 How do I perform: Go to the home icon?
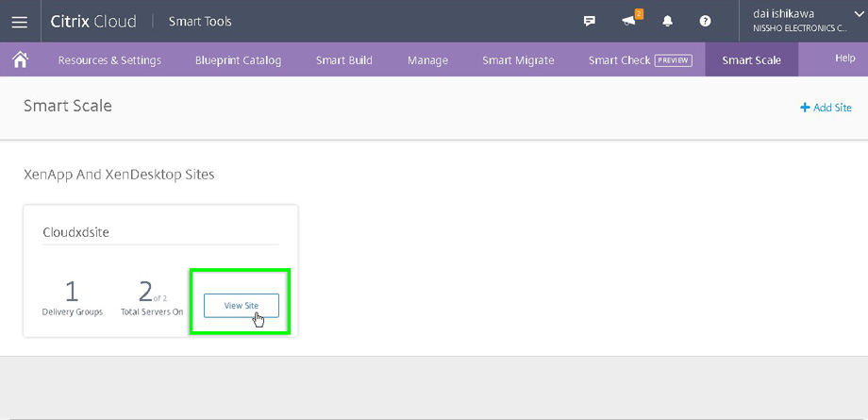point(21,59)
